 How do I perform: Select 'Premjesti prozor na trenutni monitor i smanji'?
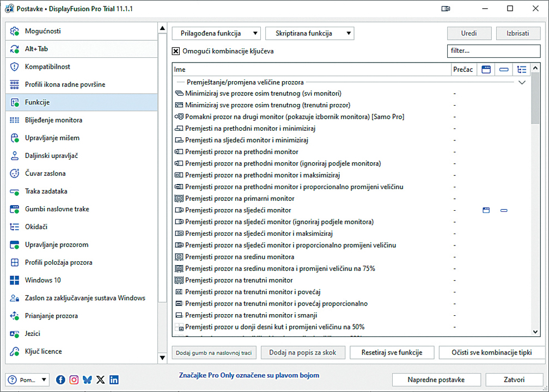351,315
